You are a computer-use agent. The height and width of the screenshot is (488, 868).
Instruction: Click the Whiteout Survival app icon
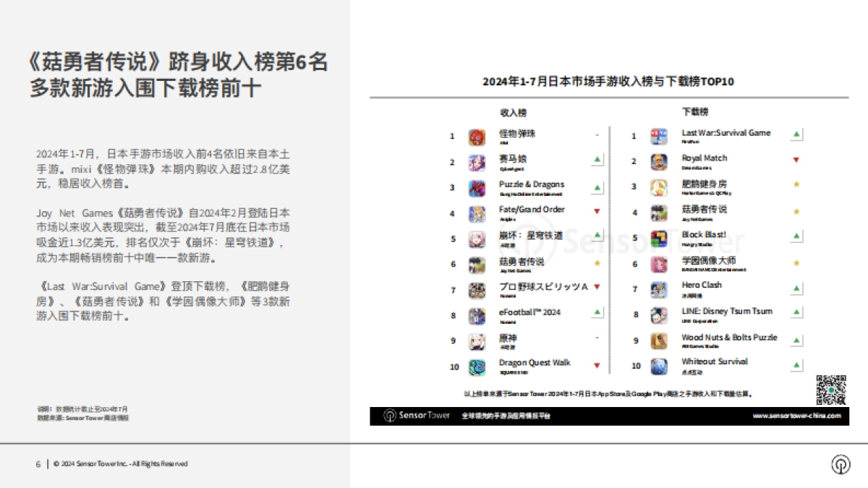point(658,366)
